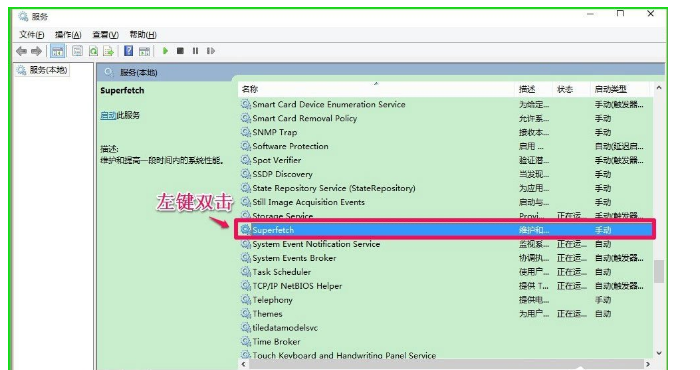Stop service with square stop icon

click(180, 51)
